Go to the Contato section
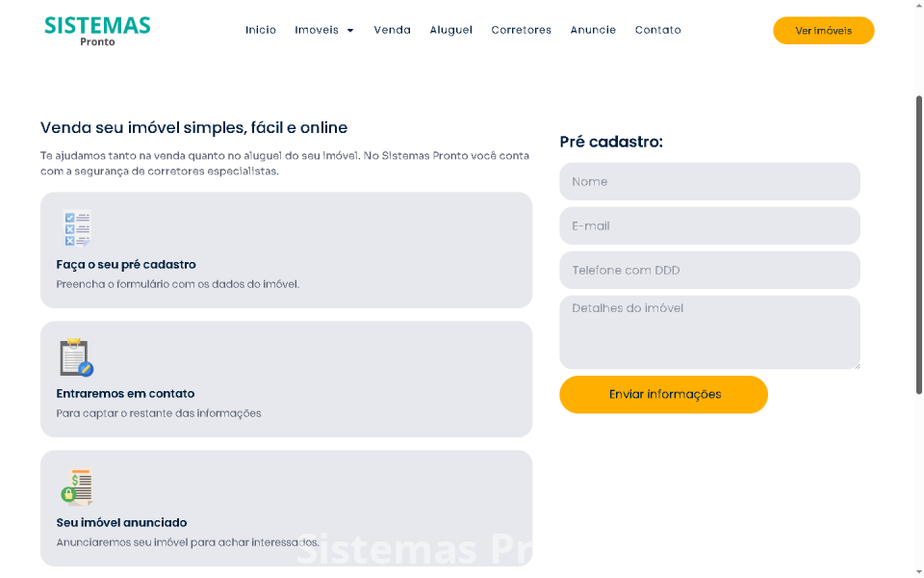Screen dimensions: 924x578 click(x=657, y=30)
